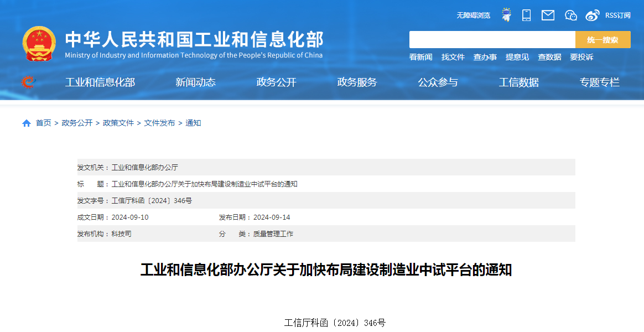This screenshot has width=644, height=332.
Task: Click the email envelope icon
Action: coord(548,15)
